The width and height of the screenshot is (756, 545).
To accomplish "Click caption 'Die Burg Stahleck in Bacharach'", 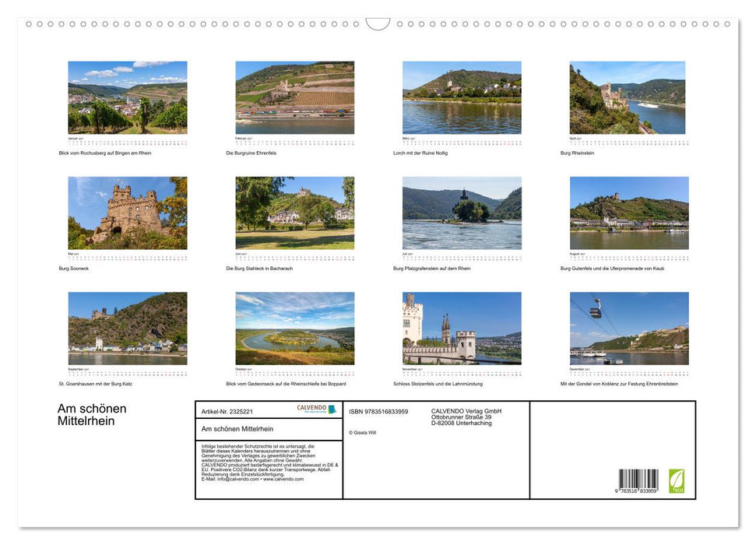I will coord(259,268).
